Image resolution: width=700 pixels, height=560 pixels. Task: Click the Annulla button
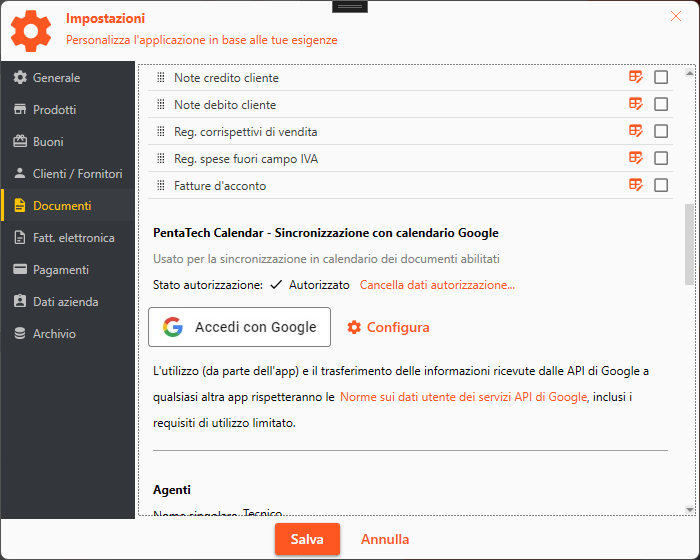click(385, 539)
